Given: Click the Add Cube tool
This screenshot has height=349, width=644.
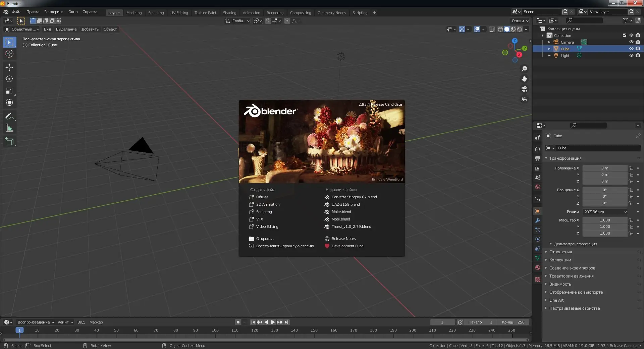Looking at the screenshot, I should (9, 142).
